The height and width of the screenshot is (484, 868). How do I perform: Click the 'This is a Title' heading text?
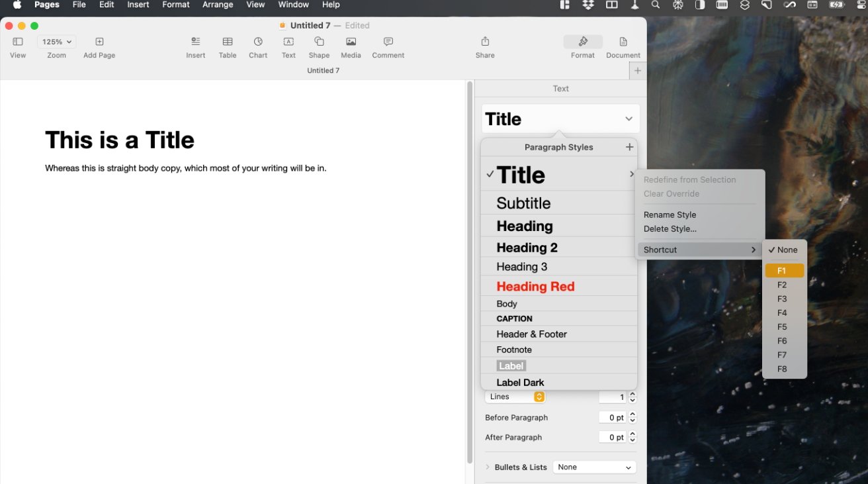tap(120, 140)
